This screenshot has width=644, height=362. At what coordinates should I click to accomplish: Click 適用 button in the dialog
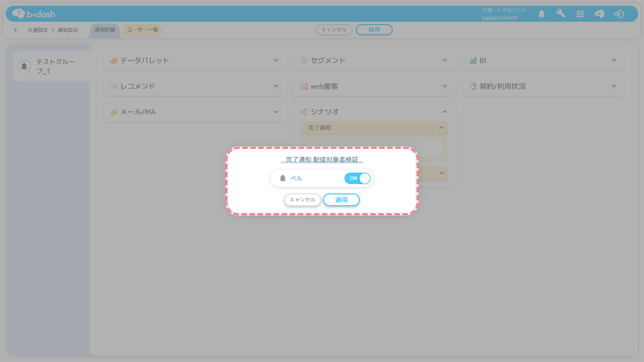341,200
